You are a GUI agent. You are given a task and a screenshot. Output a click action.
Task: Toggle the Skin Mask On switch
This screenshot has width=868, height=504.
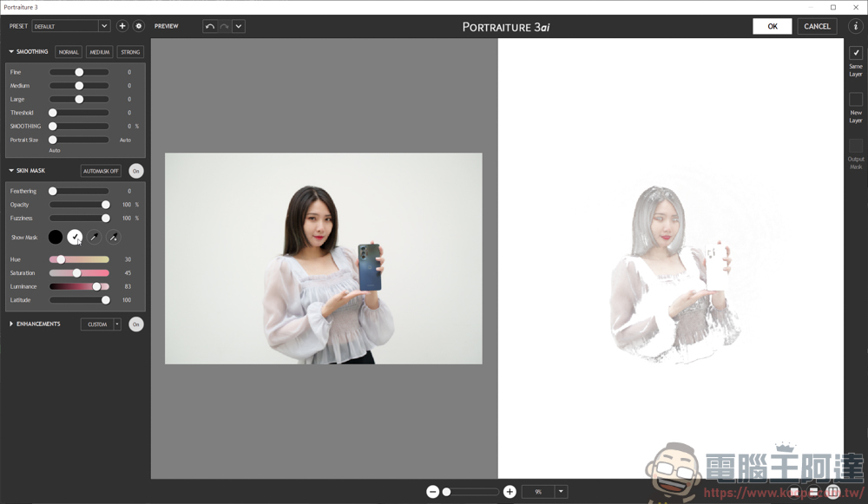pyautogui.click(x=136, y=171)
